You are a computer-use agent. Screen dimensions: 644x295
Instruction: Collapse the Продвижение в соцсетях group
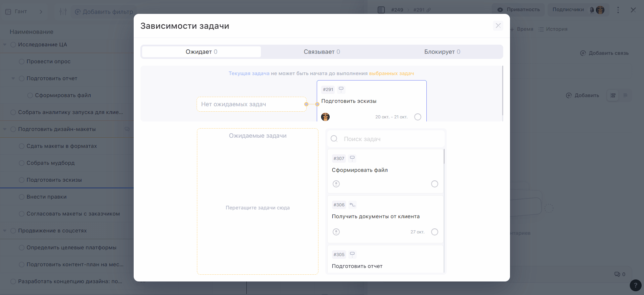(5, 231)
